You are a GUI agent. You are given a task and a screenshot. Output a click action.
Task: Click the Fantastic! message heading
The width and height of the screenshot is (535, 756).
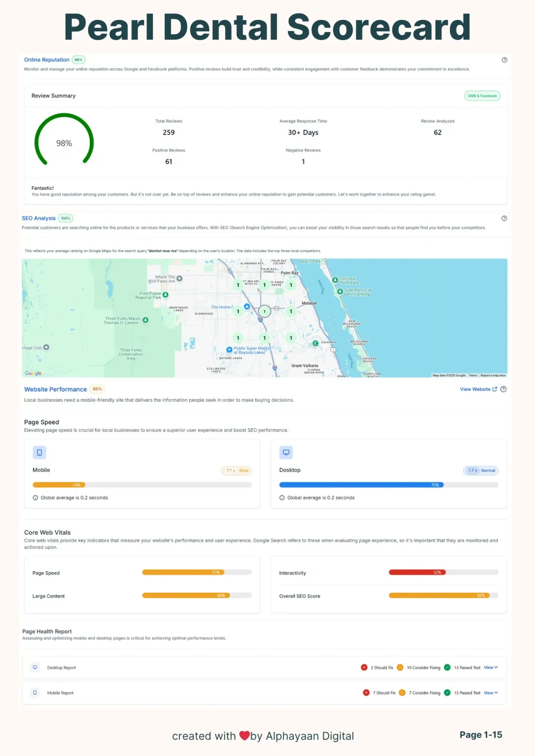tap(42, 188)
